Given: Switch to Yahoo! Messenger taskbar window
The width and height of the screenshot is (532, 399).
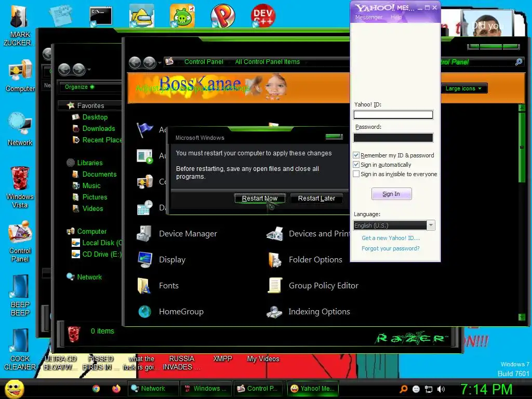Looking at the screenshot, I should (313, 389).
